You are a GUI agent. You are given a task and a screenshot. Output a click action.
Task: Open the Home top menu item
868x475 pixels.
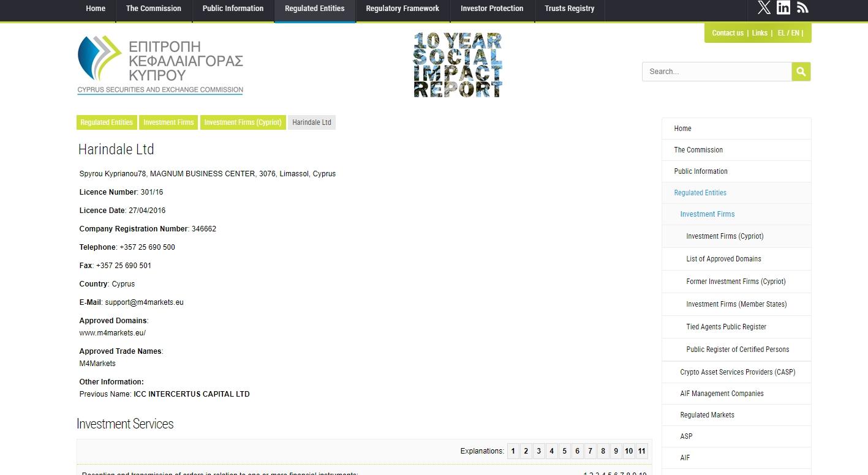tap(96, 9)
